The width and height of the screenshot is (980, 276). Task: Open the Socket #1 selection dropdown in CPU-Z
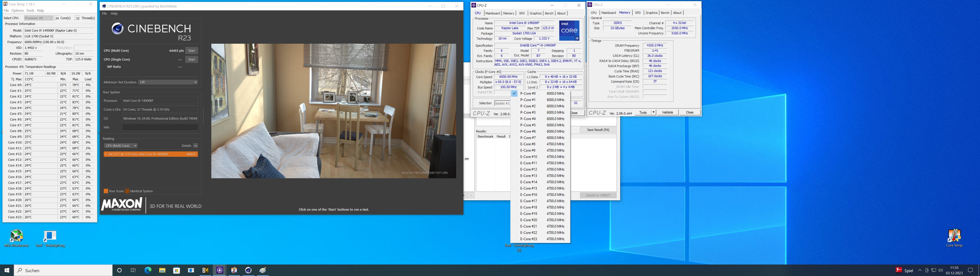(x=502, y=103)
